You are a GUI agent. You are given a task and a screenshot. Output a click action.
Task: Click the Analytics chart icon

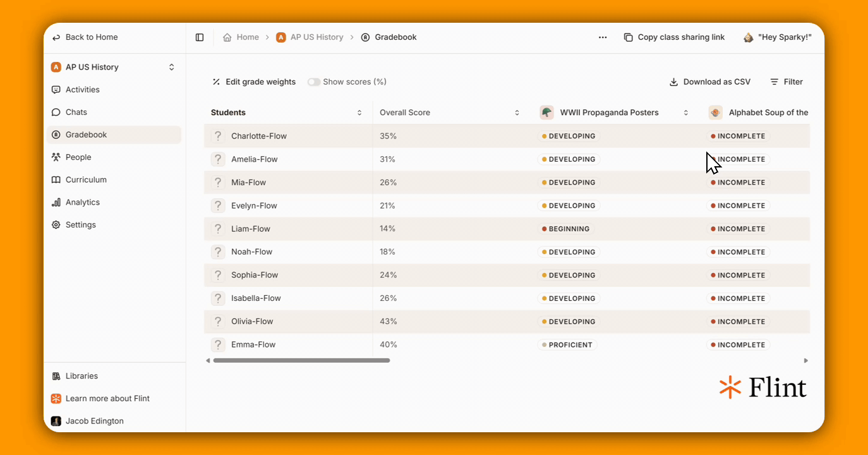point(56,202)
